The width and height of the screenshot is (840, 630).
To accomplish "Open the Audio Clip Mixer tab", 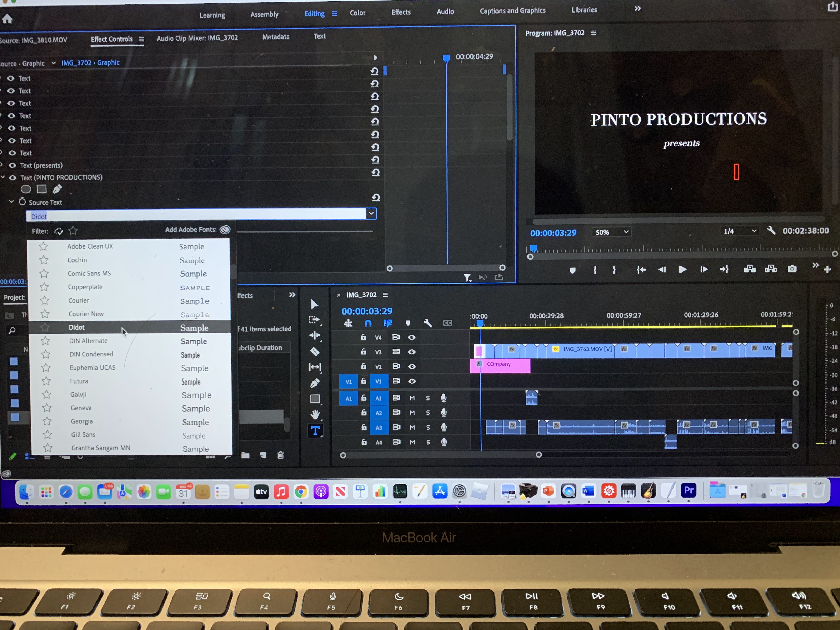I will [x=197, y=38].
